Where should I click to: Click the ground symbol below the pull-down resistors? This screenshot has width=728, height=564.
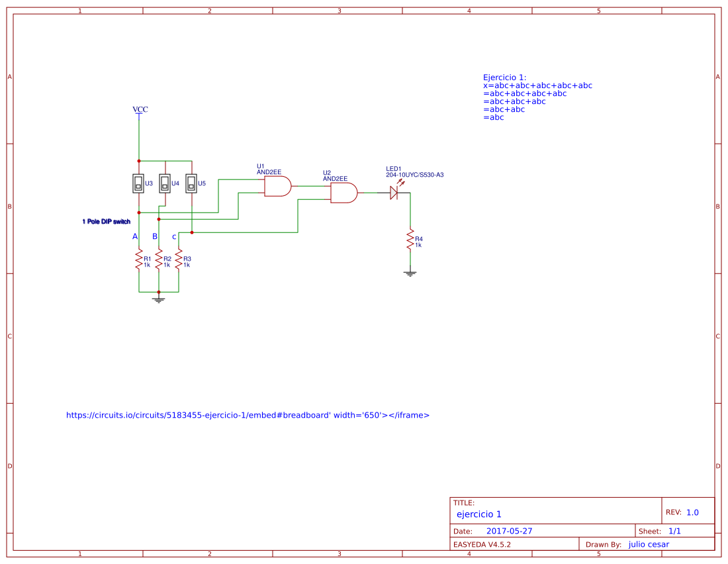(x=159, y=299)
